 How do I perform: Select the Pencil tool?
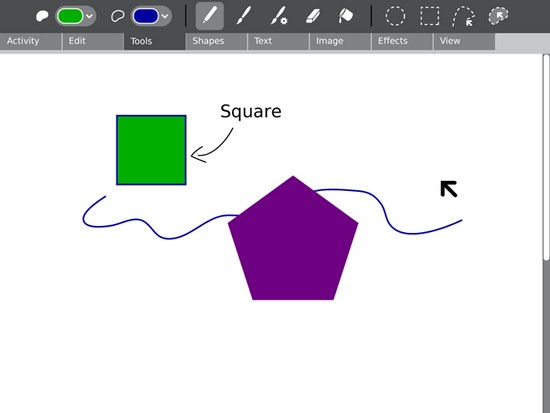tap(209, 16)
